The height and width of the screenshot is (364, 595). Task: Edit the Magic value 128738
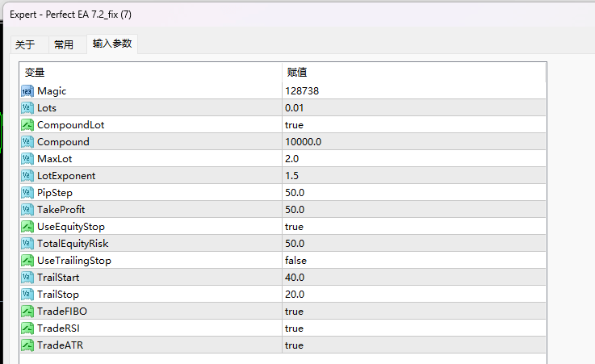(302, 91)
